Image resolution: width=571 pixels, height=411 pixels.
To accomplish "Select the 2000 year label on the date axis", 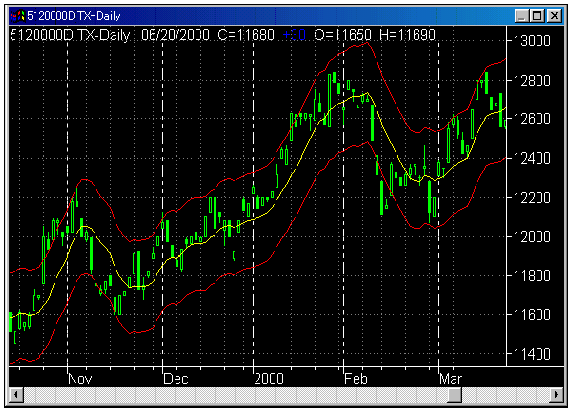I will (x=269, y=379).
